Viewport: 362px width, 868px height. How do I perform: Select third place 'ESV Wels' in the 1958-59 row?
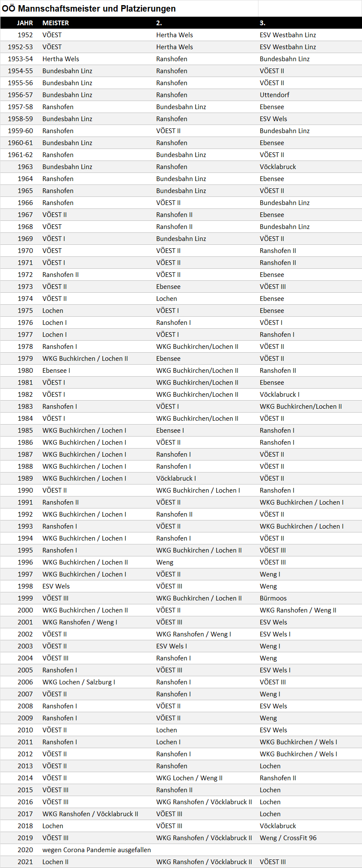pyautogui.click(x=273, y=119)
